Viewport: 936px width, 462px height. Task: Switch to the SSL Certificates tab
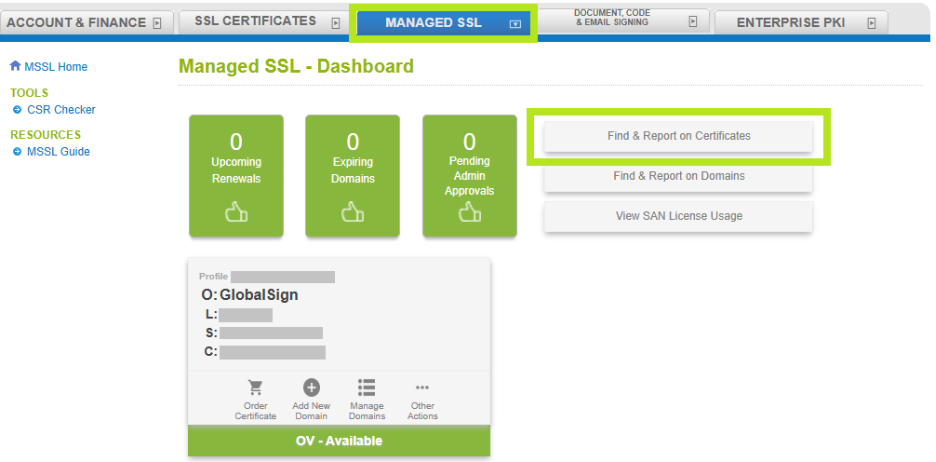coord(256,21)
